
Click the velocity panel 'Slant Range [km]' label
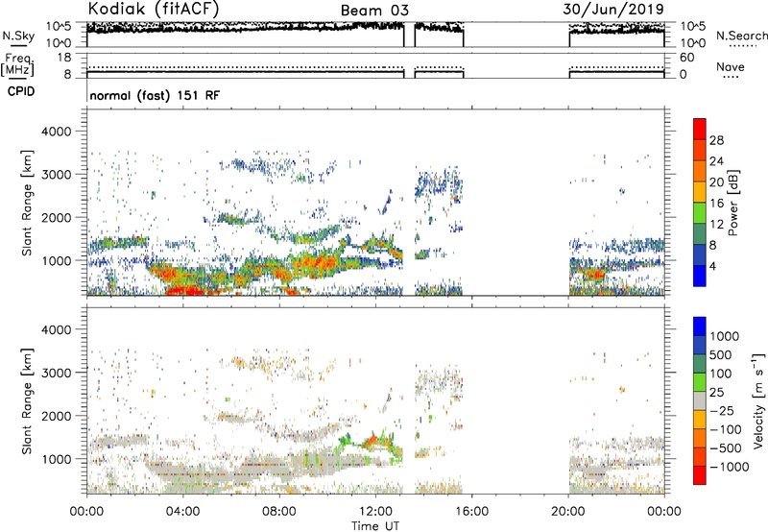tap(28, 400)
